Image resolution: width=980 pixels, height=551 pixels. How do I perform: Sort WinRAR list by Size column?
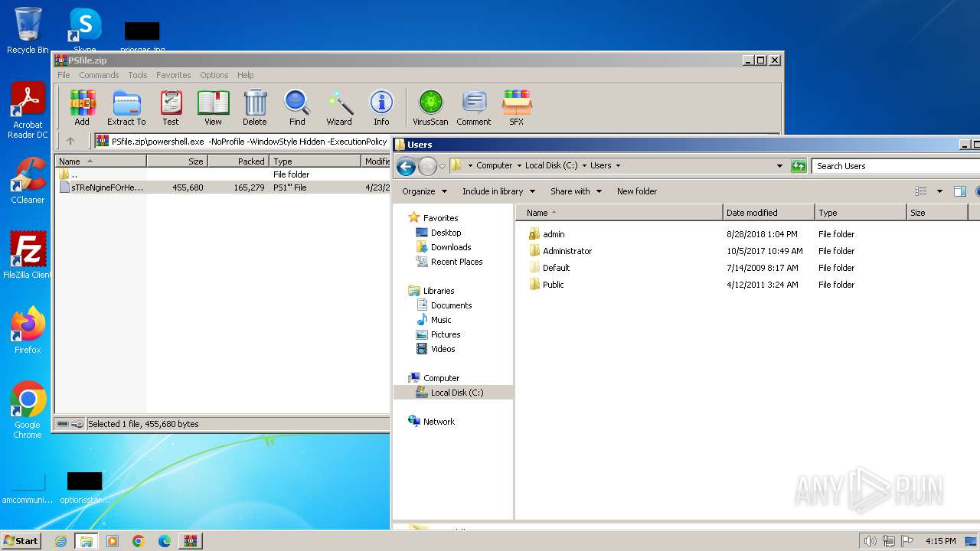click(x=177, y=161)
